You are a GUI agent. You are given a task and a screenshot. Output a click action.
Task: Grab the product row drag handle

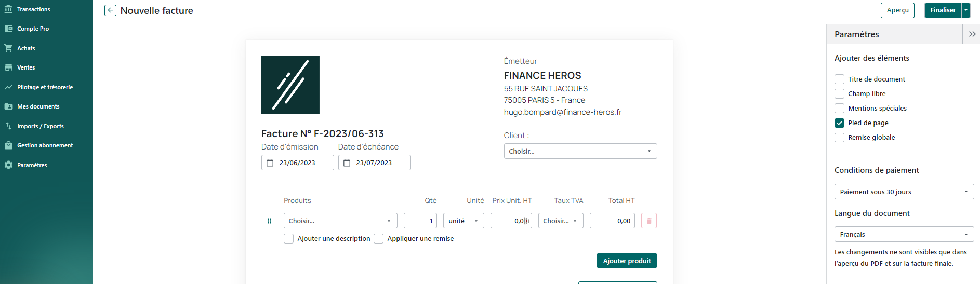269,221
